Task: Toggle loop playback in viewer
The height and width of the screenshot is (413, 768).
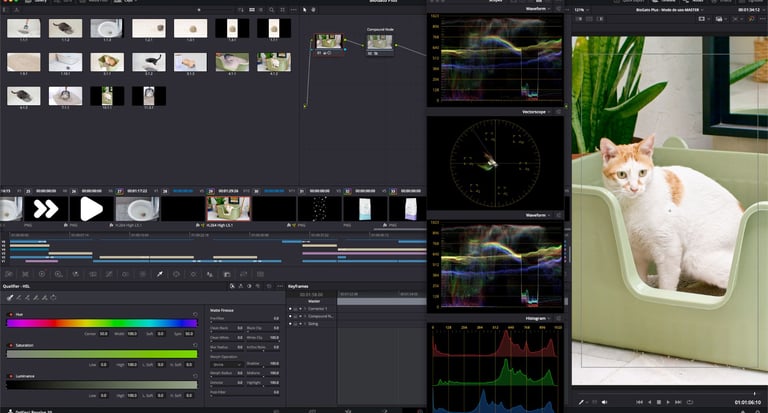Action: (x=690, y=402)
